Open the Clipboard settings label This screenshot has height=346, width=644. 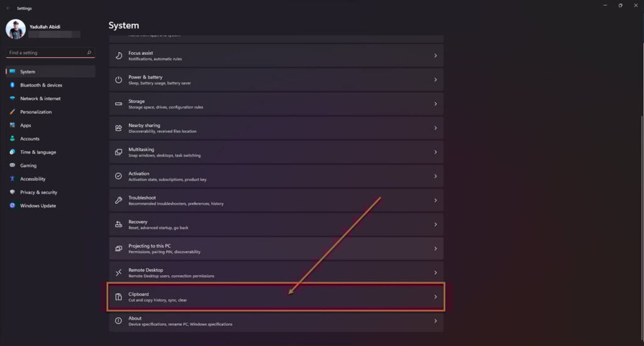pos(138,294)
